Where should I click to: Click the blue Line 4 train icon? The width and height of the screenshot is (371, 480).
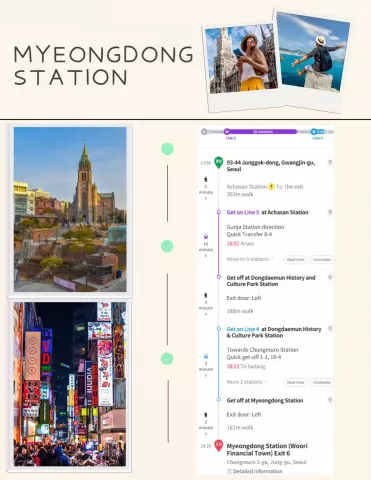(206, 357)
